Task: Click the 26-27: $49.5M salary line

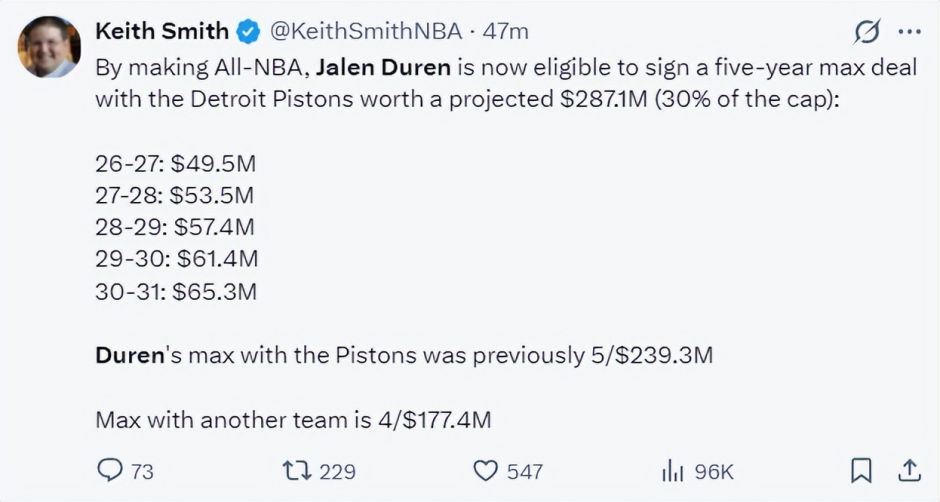Action: point(176,163)
